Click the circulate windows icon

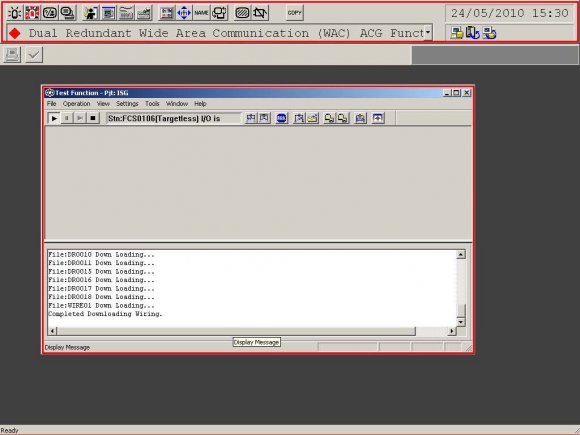tap(219, 13)
